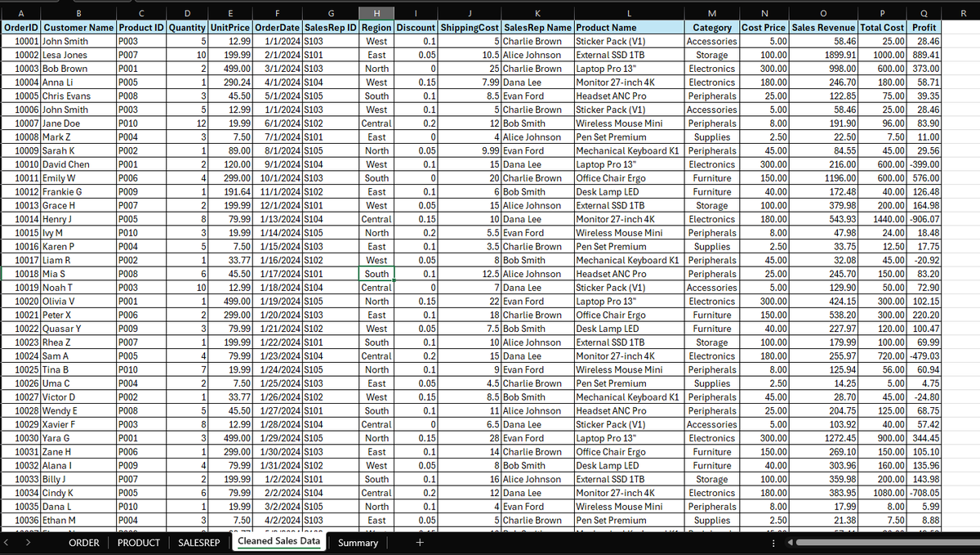980x555 pixels.
Task: Select the Xavier F customer cell
Action: (x=78, y=424)
